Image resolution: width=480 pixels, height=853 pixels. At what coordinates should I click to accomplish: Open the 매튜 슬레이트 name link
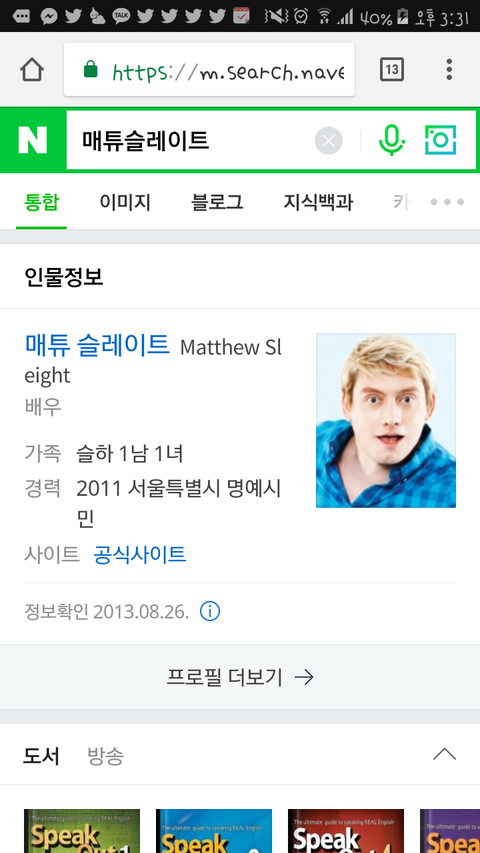point(97,345)
